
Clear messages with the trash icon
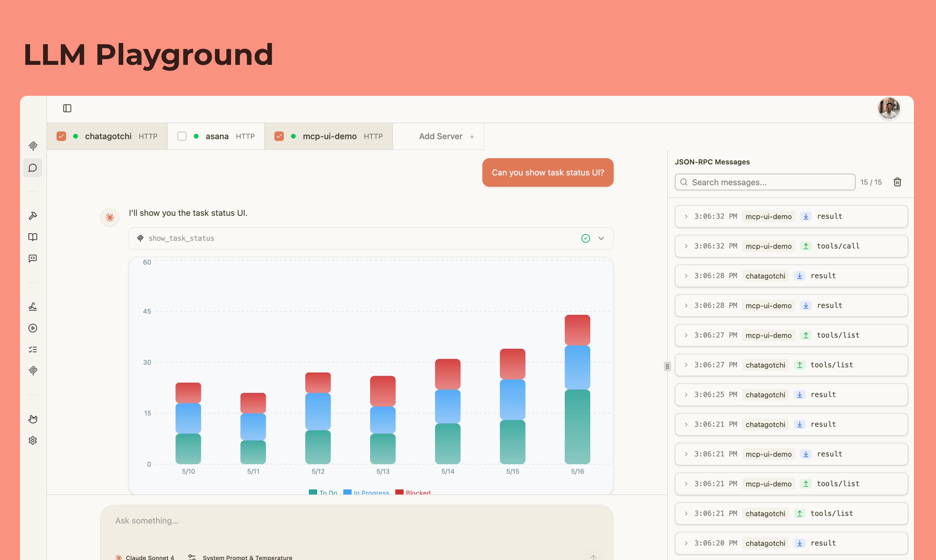(x=897, y=182)
